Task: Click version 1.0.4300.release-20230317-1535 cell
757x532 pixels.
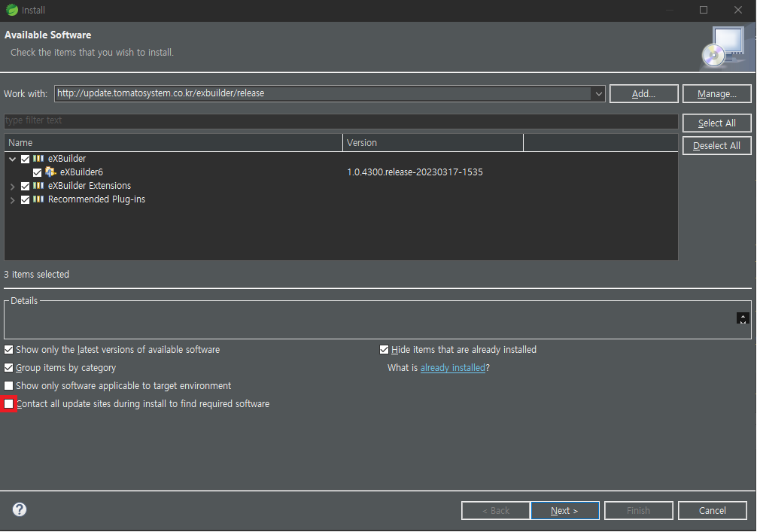Action: click(415, 172)
